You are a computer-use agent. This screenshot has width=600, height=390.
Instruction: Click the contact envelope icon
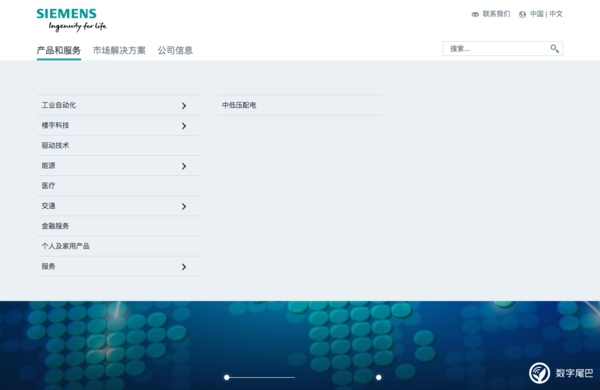click(x=475, y=14)
